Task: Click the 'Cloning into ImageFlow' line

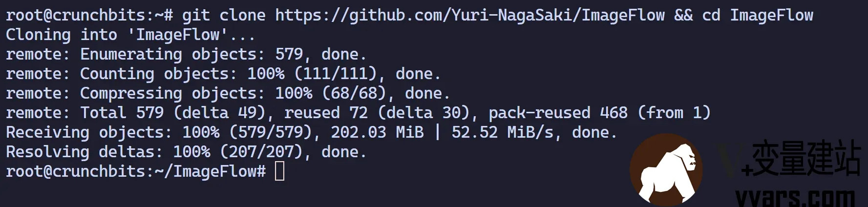Action: 130,35
